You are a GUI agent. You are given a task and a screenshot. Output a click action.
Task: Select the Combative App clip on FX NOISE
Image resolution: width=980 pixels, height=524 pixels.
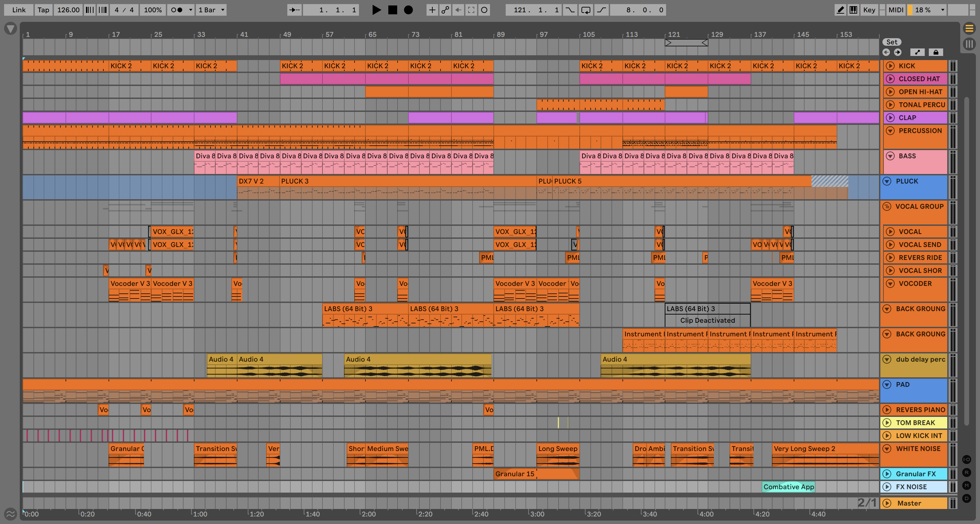[788, 487]
